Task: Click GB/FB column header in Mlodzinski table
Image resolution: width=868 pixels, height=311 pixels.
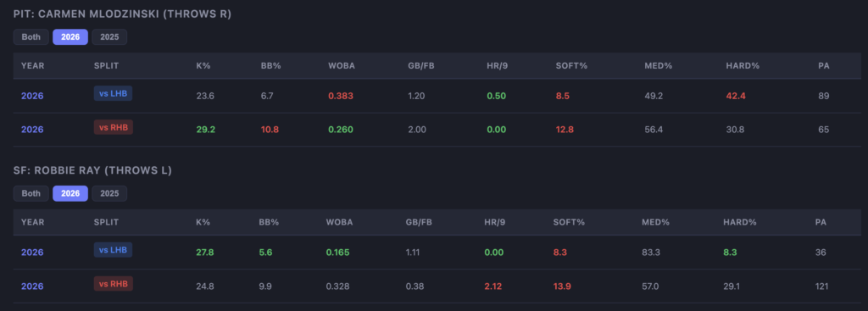Action: tap(421, 65)
